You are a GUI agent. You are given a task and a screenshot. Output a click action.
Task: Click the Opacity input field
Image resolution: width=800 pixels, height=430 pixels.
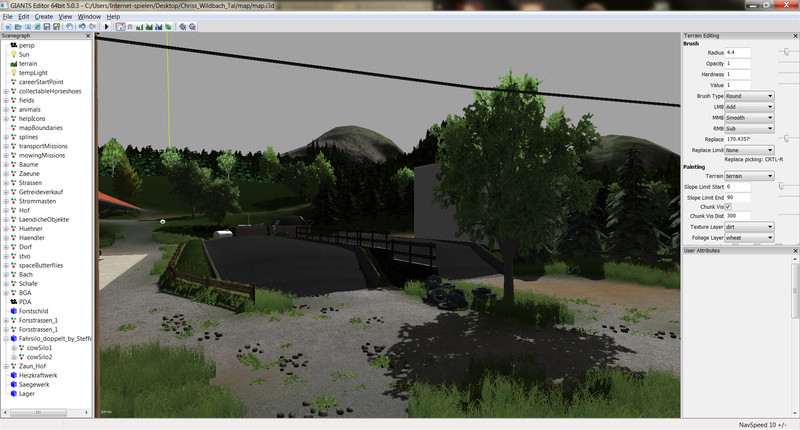pos(737,63)
